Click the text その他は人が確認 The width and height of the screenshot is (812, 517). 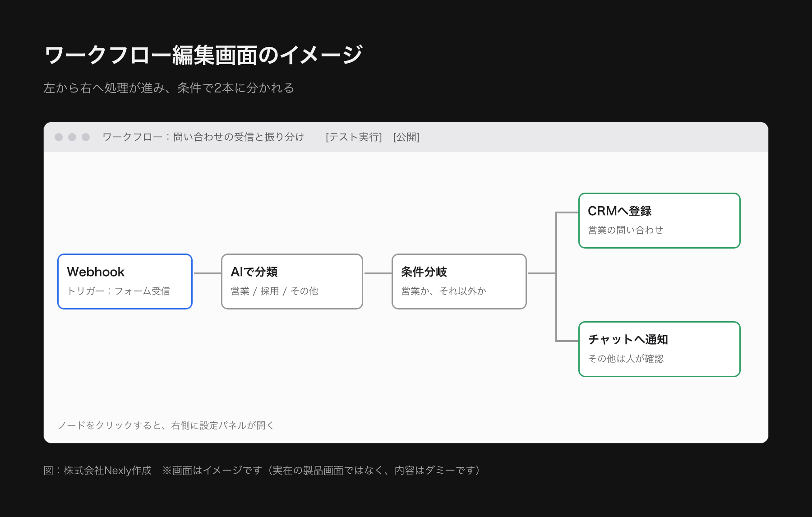[x=625, y=359]
